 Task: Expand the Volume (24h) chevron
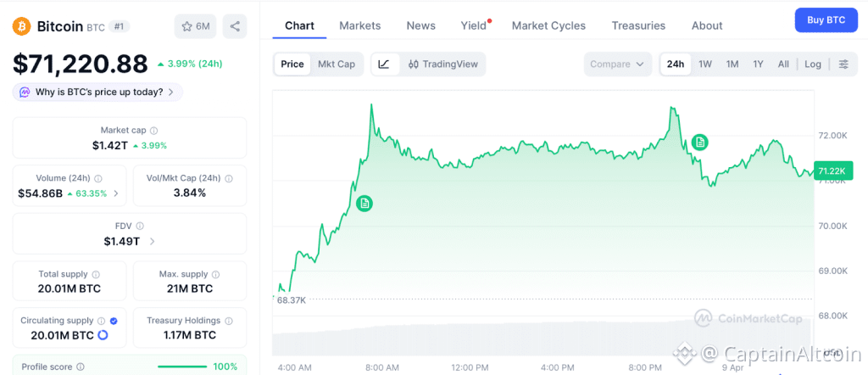(x=116, y=193)
